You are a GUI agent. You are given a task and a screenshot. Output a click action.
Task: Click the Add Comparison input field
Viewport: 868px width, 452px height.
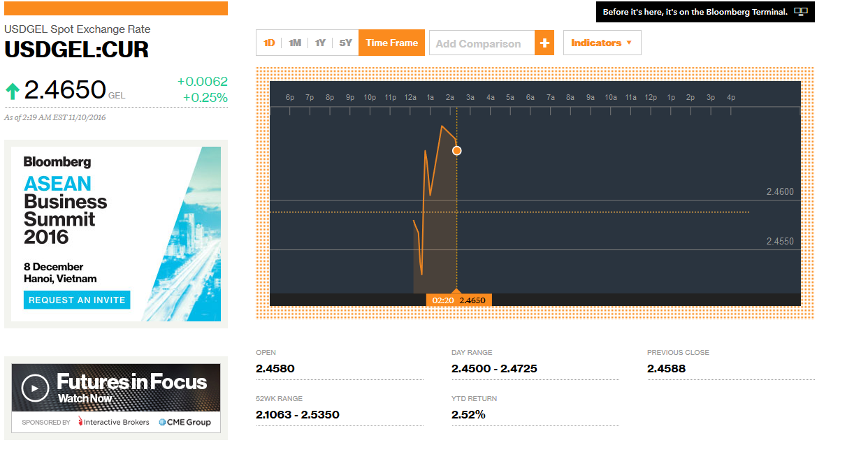click(482, 43)
